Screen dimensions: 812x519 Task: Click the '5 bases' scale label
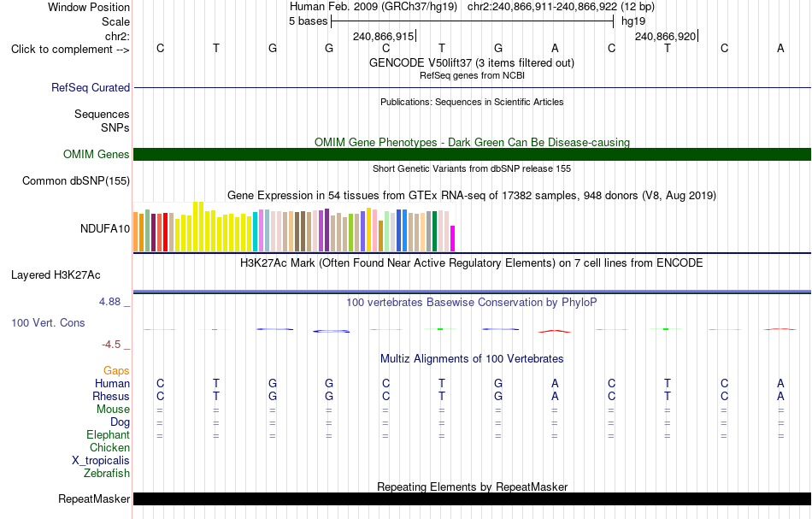pyautogui.click(x=308, y=21)
